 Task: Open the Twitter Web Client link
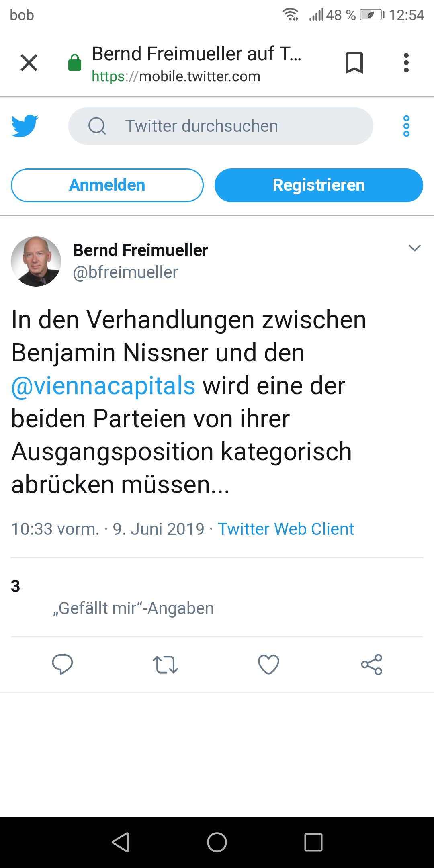(x=286, y=529)
